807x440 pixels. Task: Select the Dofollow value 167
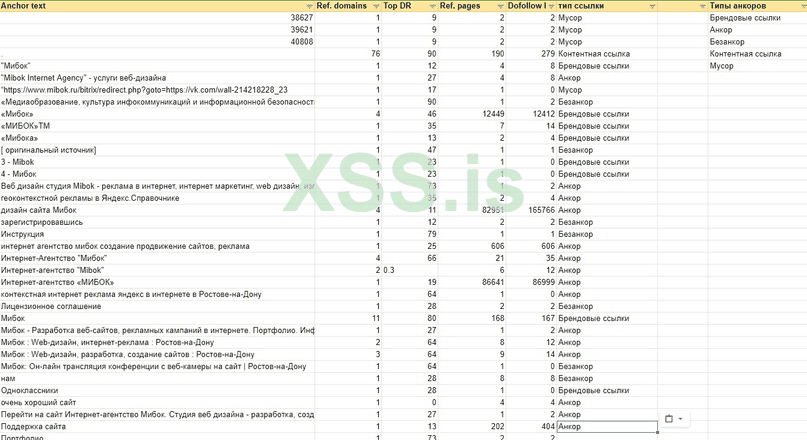531,318
